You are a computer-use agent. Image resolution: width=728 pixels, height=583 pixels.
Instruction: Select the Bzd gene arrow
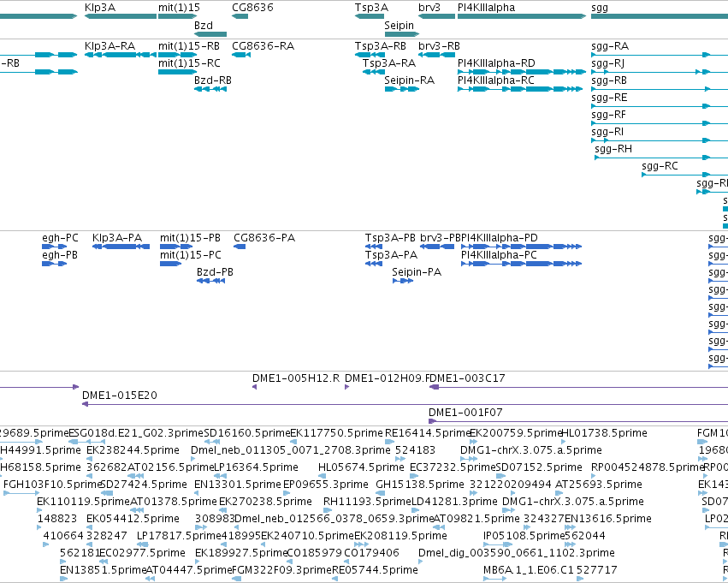coord(210,34)
